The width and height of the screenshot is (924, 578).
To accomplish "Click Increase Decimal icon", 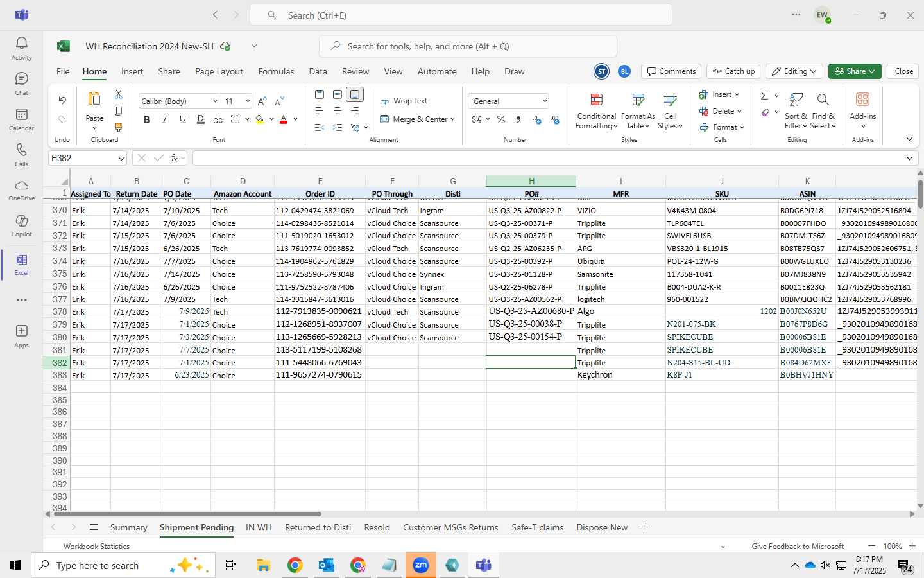I will (537, 119).
